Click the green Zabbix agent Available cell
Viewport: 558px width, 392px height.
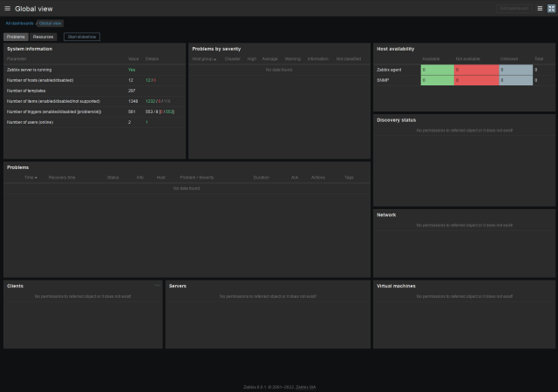(x=438, y=70)
